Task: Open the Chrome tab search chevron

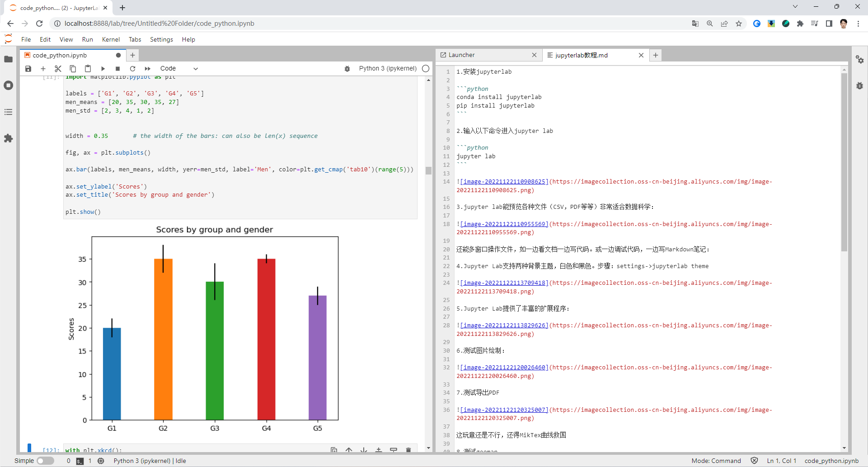Action: [x=795, y=7]
